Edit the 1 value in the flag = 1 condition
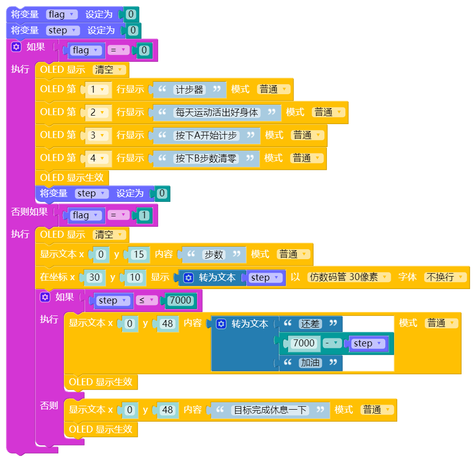Screen dimensions: 476x462 (144, 215)
